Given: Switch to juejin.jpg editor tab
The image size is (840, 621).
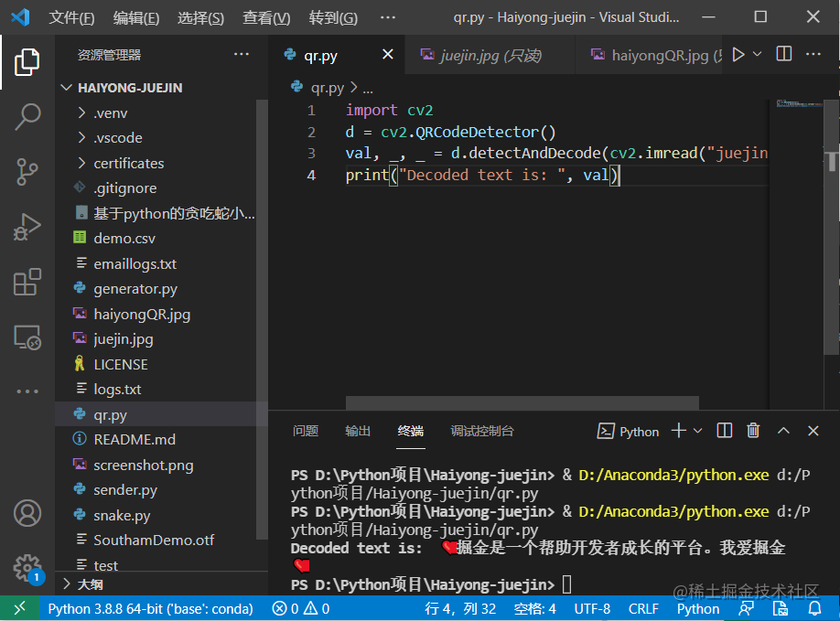Looking at the screenshot, I should pos(490,55).
